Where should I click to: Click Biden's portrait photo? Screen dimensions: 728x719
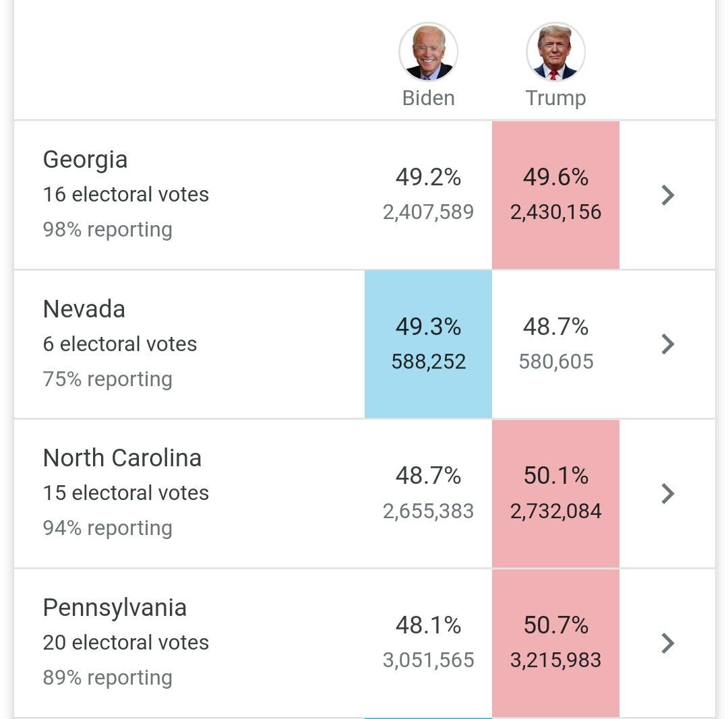pyautogui.click(x=428, y=53)
